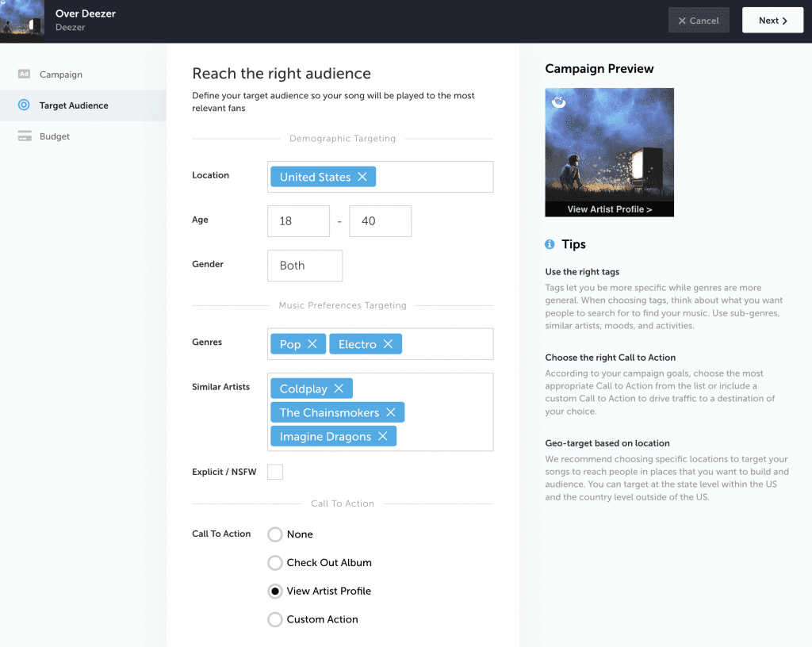Open the Budget step
Image resolution: width=812 pixels, height=647 pixels.
(82, 136)
